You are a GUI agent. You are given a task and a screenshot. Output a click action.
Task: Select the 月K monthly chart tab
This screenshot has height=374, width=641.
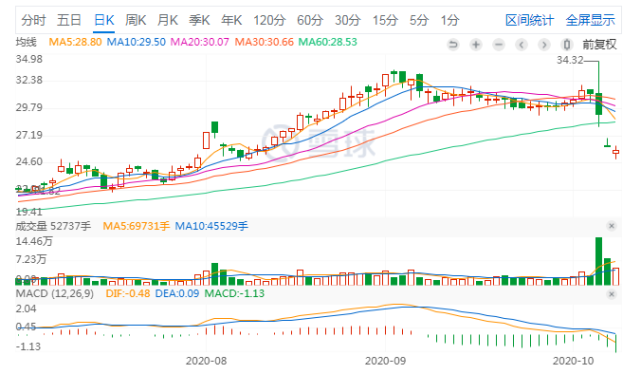point(168,20)
